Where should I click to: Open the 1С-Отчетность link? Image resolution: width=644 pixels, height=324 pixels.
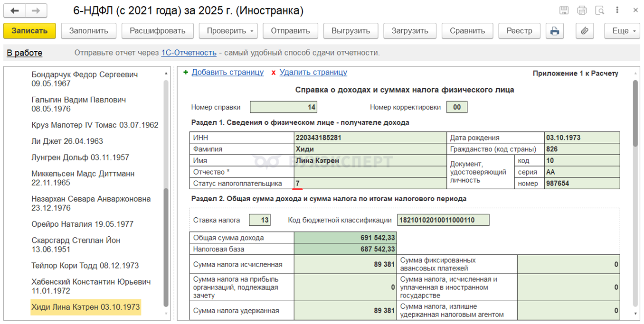click(x=189, y=53)
